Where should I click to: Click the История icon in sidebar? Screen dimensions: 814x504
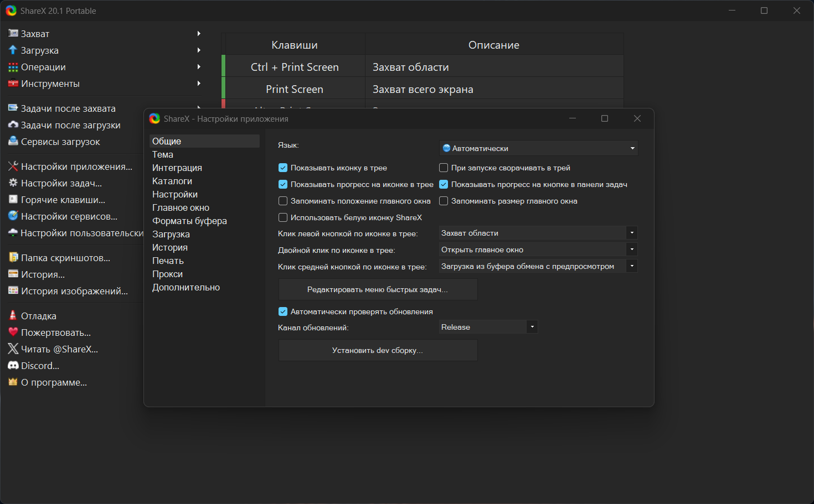tap(13, 274)
